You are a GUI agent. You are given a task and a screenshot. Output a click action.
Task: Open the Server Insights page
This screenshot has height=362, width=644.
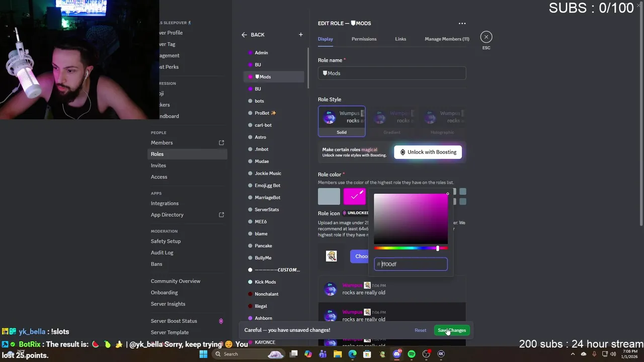point(187,304)
